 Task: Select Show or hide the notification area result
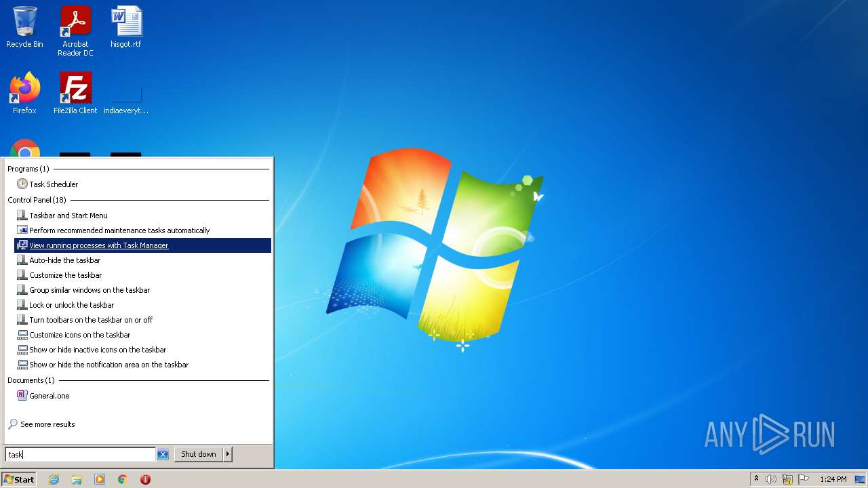[x=142, y=365]
